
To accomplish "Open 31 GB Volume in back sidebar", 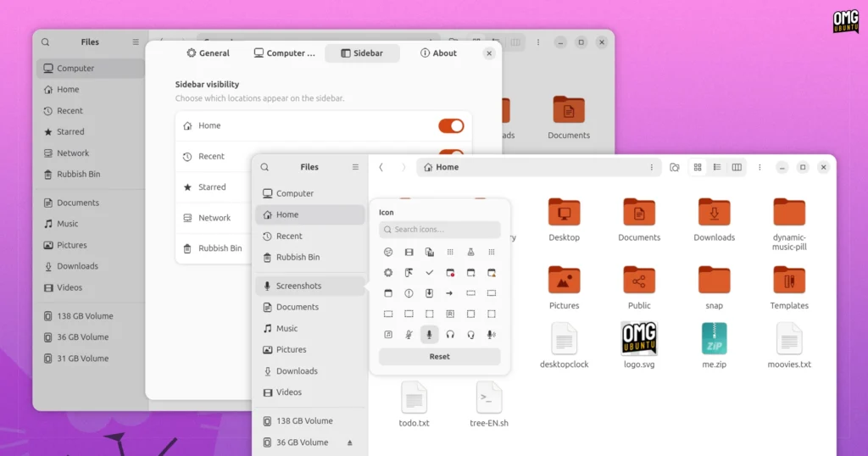I will [x=91, y=359].
